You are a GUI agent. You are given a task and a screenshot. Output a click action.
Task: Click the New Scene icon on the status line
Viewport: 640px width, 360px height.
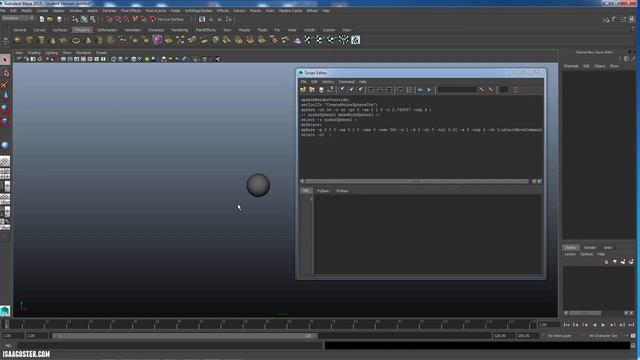(x=42, y=19)
